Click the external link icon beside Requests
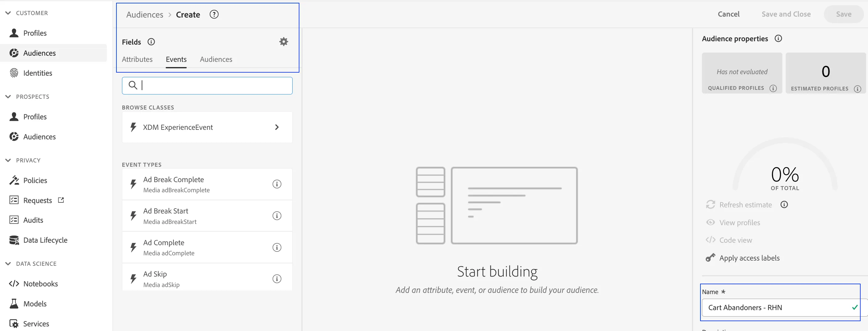 tap(61, 200)
